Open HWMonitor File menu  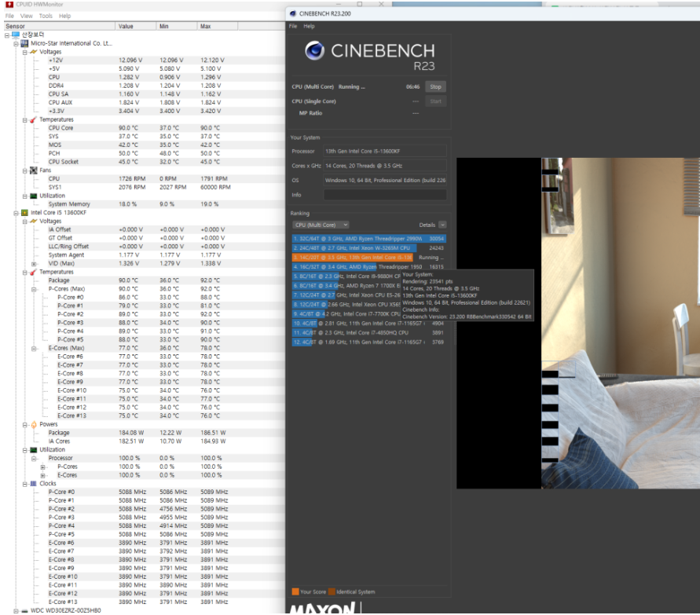click(x=9, y=16)
